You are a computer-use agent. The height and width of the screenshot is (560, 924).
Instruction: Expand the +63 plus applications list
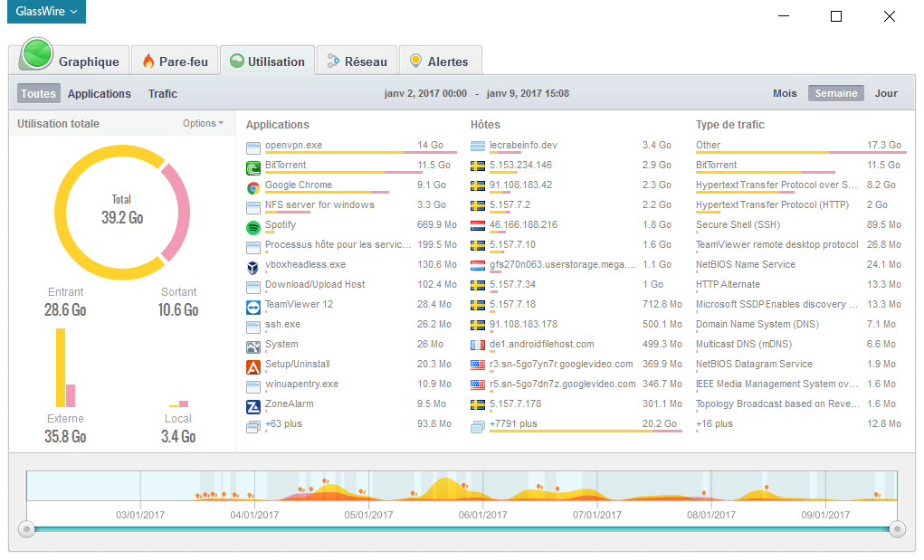coord(283,424)
